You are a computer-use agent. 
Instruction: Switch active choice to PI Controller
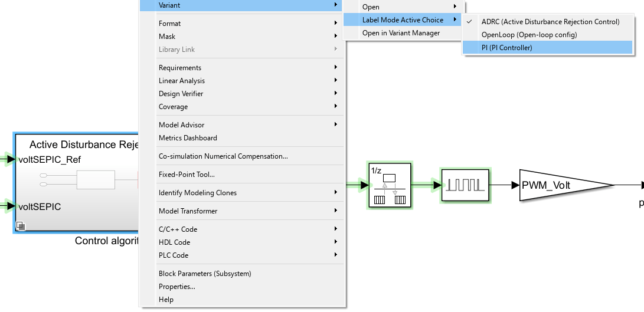(x=506, y=48)
